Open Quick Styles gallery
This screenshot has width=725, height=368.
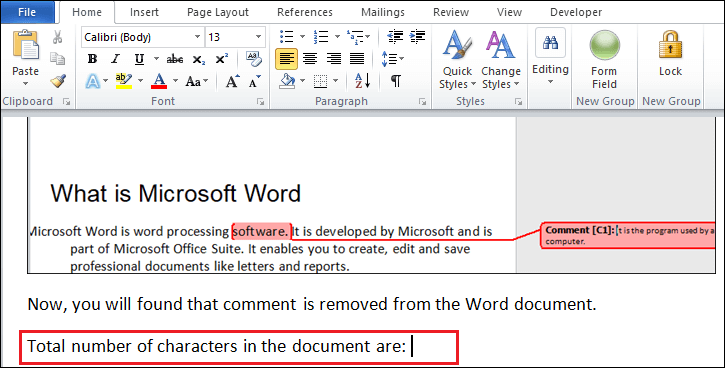tap(457, 59)
